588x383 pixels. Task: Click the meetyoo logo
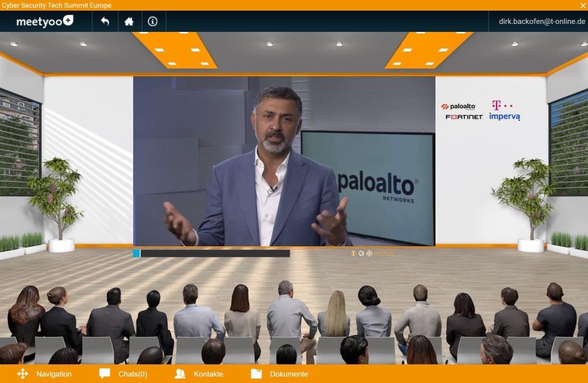[x=45, y=21]
